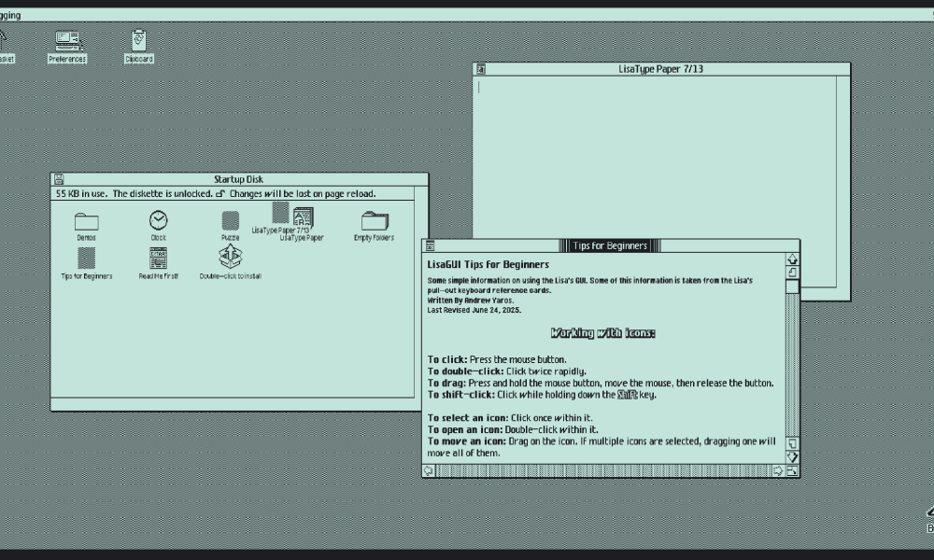Click 'Written By Andrew Yaros.' text

coord(471,301)
